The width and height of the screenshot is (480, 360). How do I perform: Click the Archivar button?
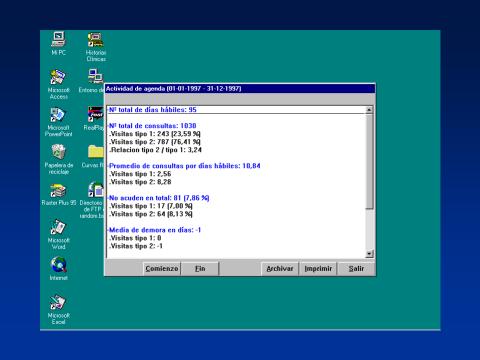click(x=280, y=269)
